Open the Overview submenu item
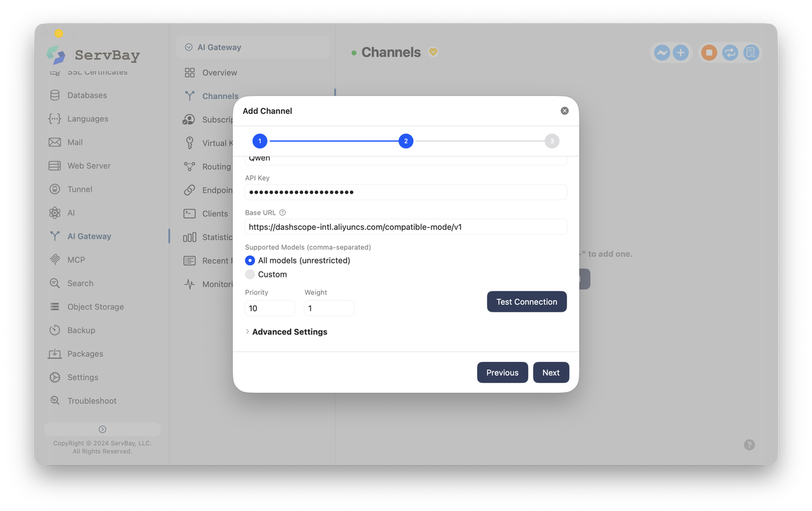 [x=219, y=72]
